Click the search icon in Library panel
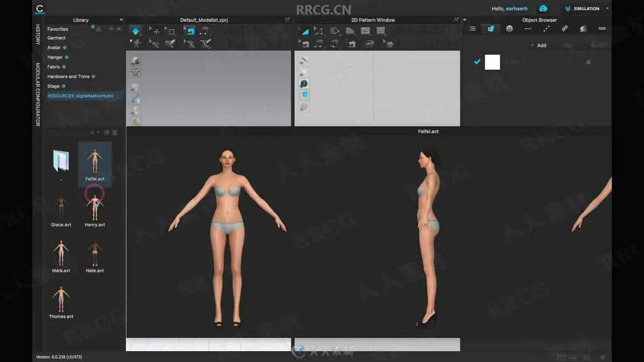The width and height of the screenshot is (644, 362). [x=92, y=132]
